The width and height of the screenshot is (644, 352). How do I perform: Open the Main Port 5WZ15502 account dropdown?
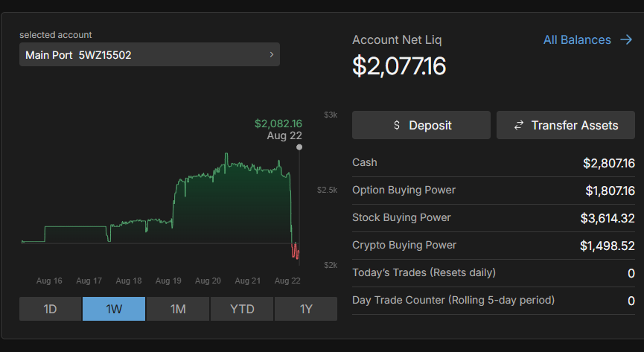pyautogui.click(x=149, y=54)
